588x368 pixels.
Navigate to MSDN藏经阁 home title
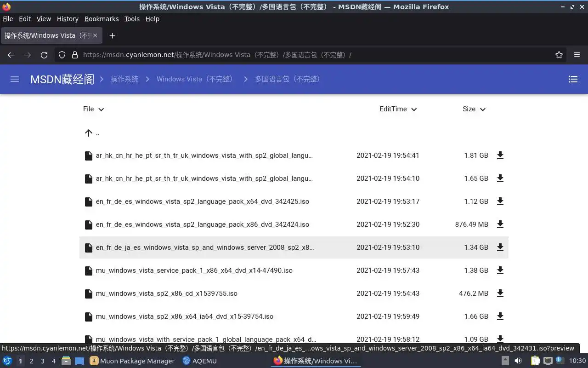coord(62,79)
